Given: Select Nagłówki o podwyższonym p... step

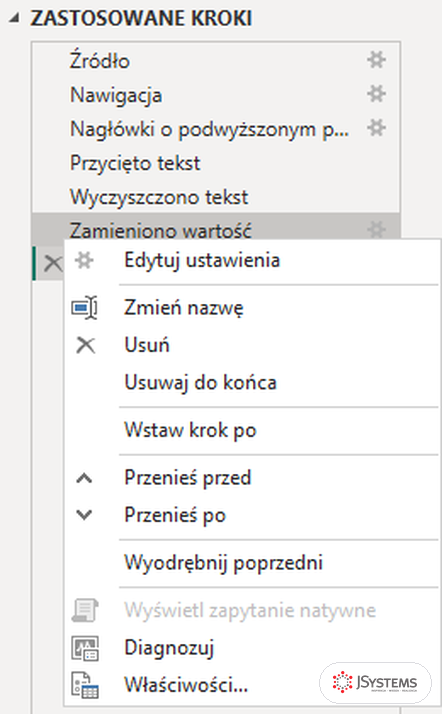Looking at the screenshot, I should (x=216, y=129).
